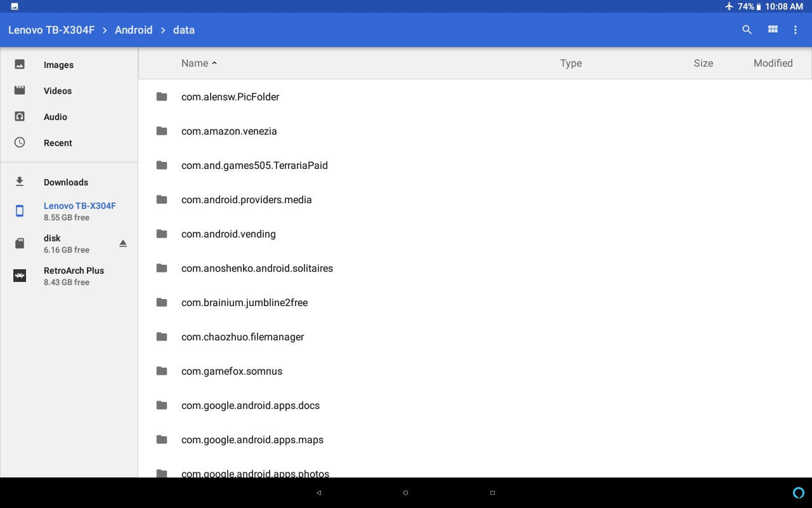Select the Downloads arrow icon
Image resolution: width=812 pixels, height=508 pixels.
pos(20,182)
